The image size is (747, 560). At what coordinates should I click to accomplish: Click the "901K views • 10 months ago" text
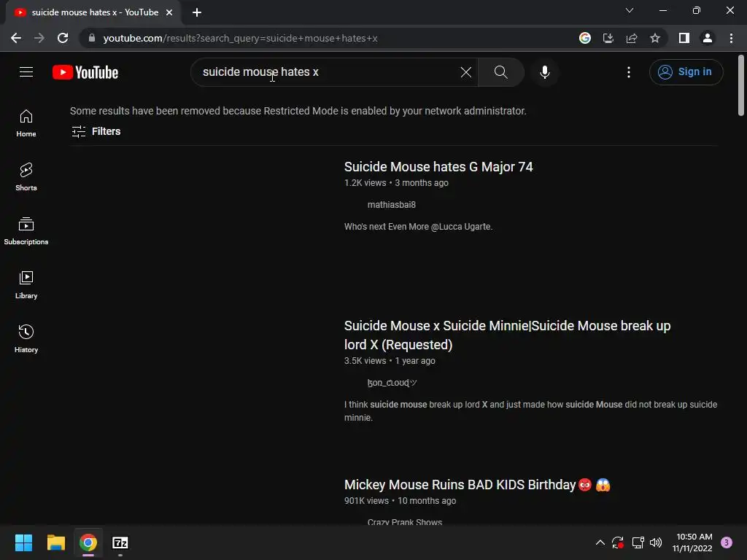coord(400,501)
